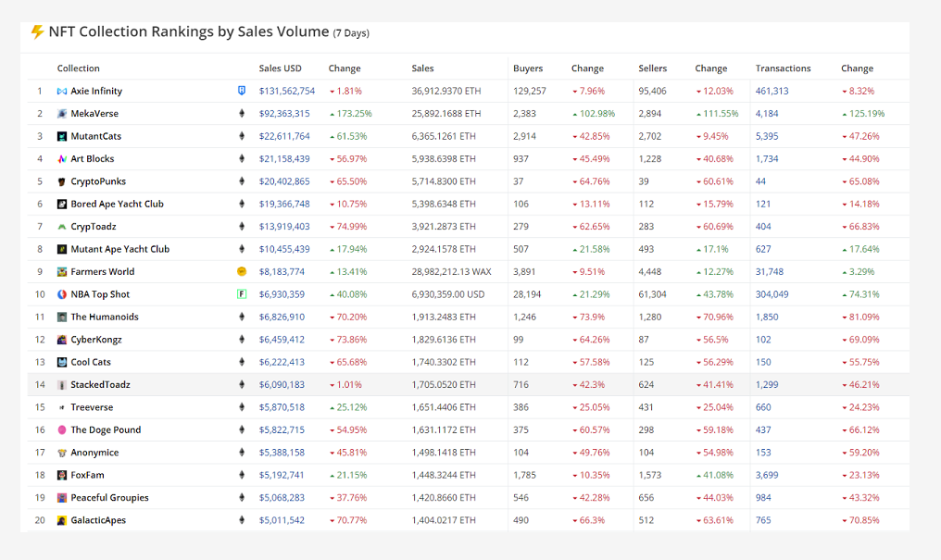
Task: Click the GalacticApes collection logo icon
Action: click(x=62, y=520)
